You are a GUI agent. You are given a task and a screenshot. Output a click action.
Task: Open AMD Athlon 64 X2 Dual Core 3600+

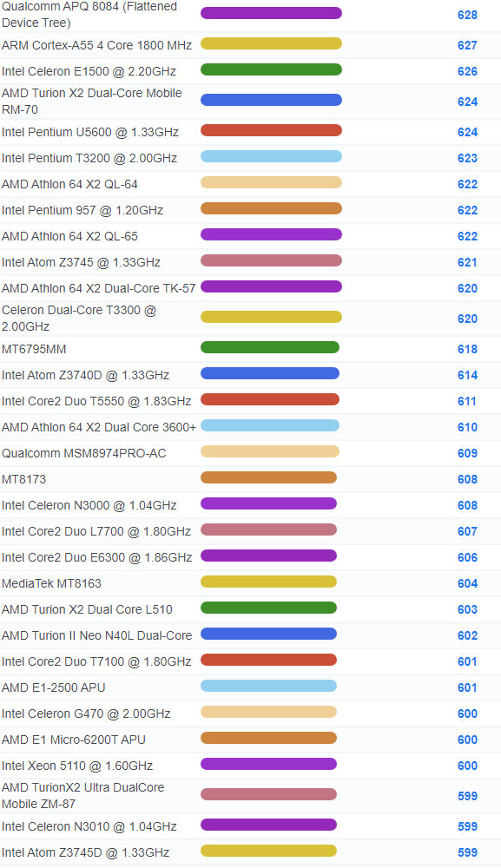click(x=98, y=427)
